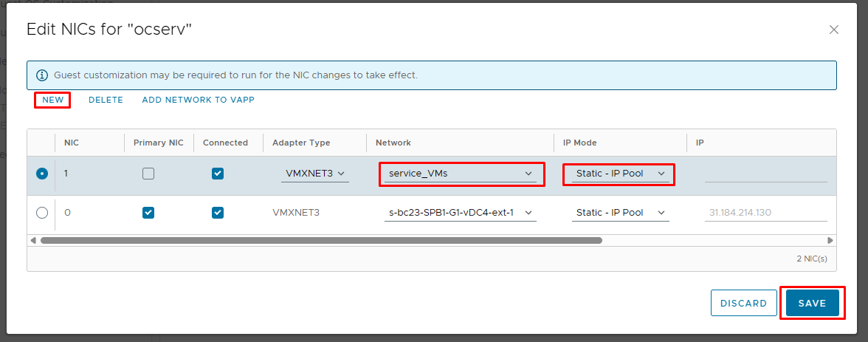Click the SAVE button

click(x=813, y=303)
